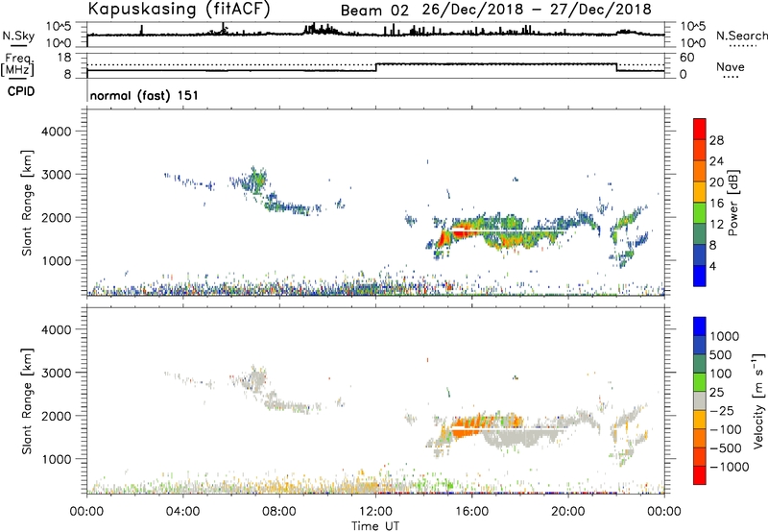768x532 pixels.
Task: Click the '08:00' time axis label
Action: pyautogui.click(x=279, y=512)
